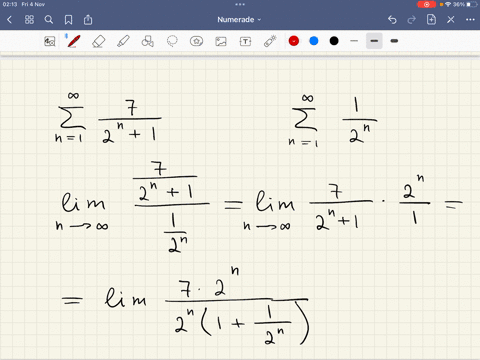
Task: Select the red pen tool
Action: click(x=74, y=41)
